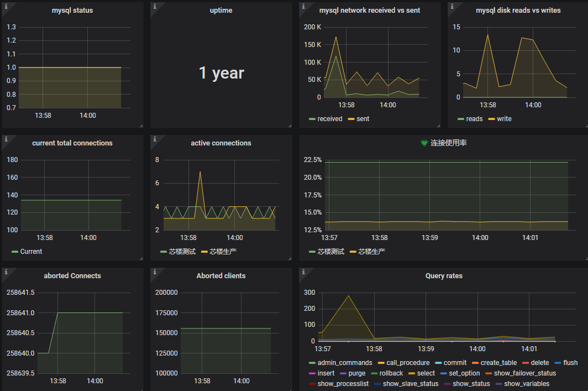The image size is (588, 391).
Task: Open the mysql status panel title menu
Action: pos(72,11)
